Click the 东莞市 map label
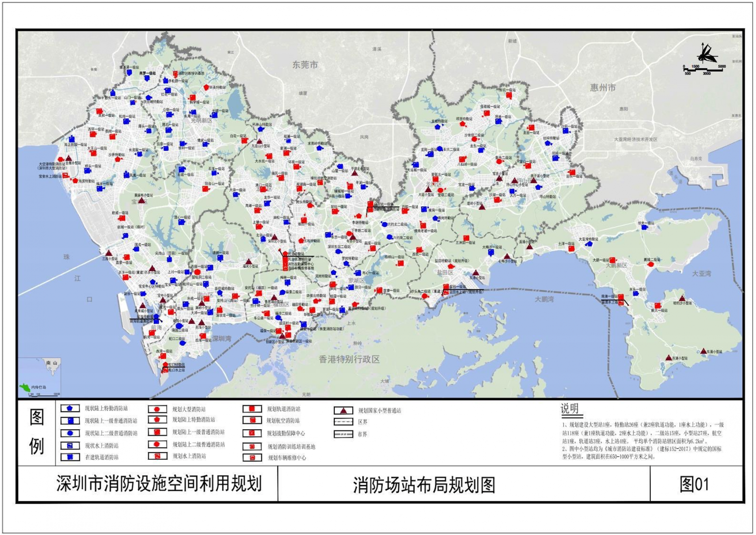 tap(305, 65)
